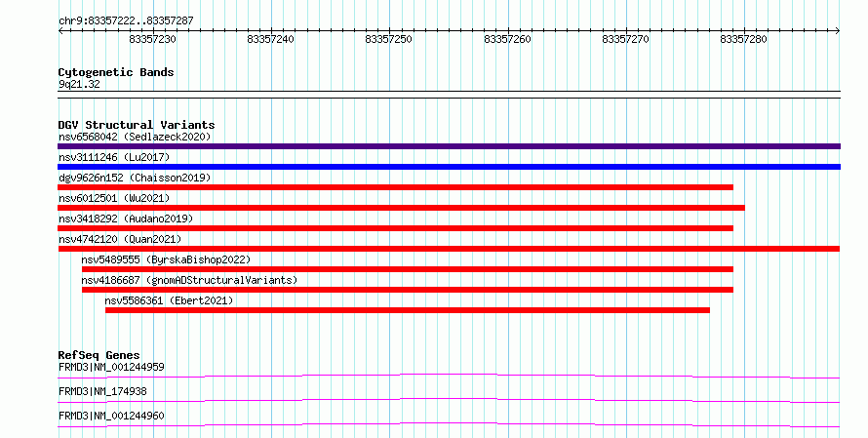The image size is (868, 438).
Task: Click the 9q21.32 cytogenetic band label
Action: click(x=79, y=84)
